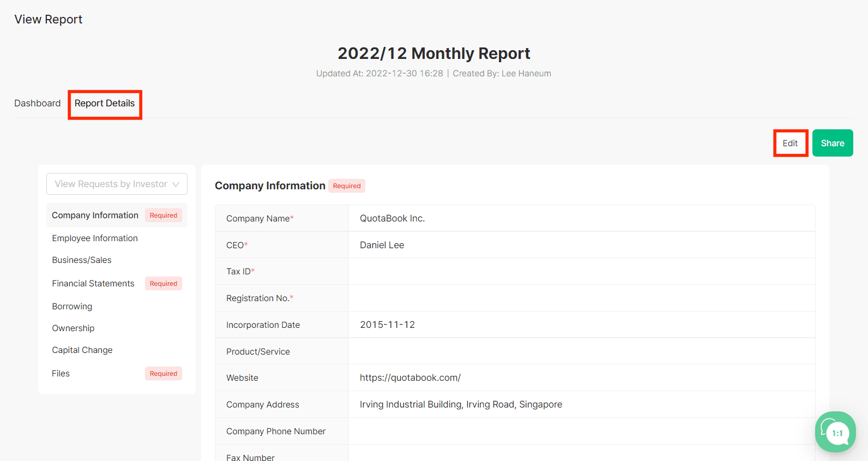Click the incorporation date 2015-11-12
Viewport: 868px width, 461px height.
tap(387, 325)
